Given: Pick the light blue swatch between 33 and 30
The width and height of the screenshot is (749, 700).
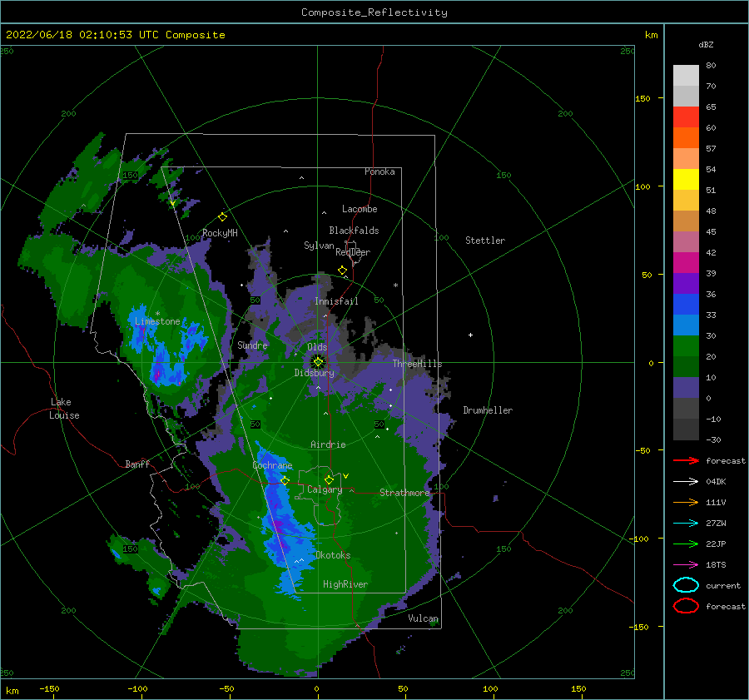Looking at the screenshot, I should [x=686, y=325].
